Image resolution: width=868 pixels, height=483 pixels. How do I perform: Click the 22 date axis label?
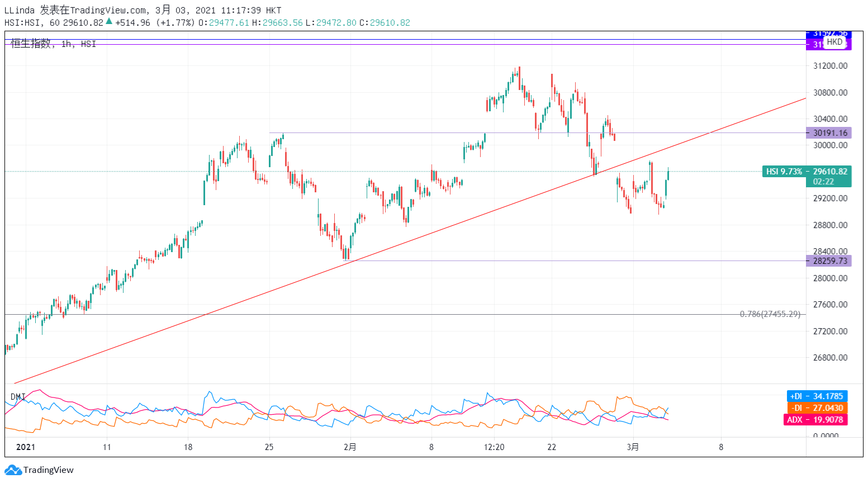(552, 447)
